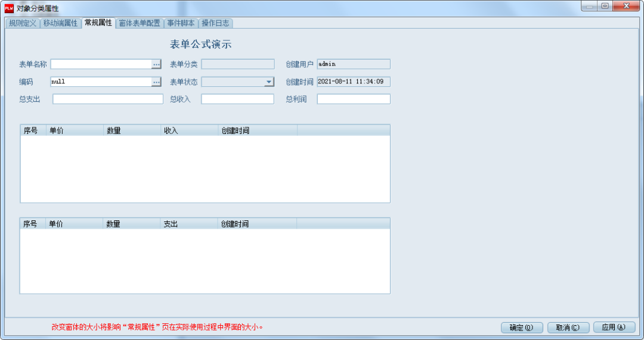This screenshot has width=644, height=340.
Task: Click the 应用 button
Action: 614,327
